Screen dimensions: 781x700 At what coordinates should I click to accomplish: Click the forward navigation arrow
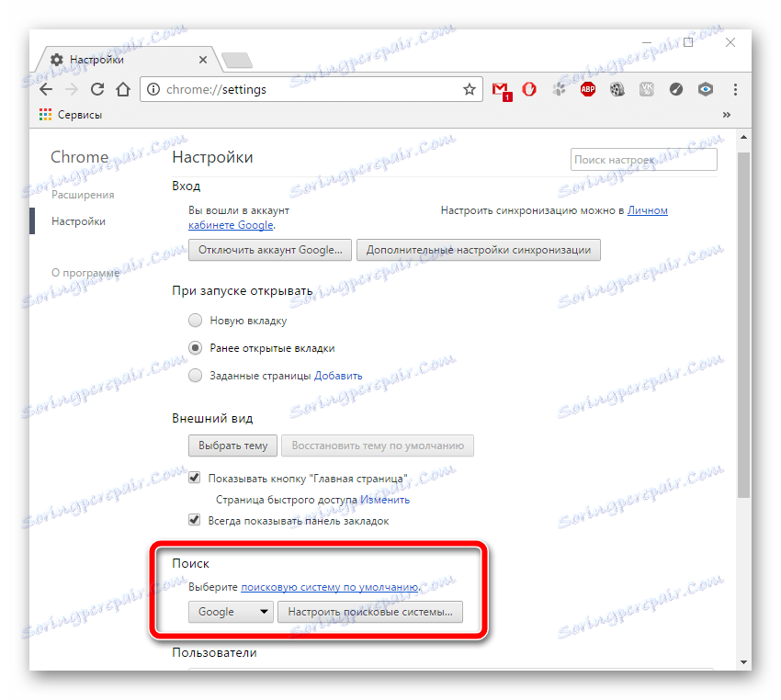coord(72,90)
